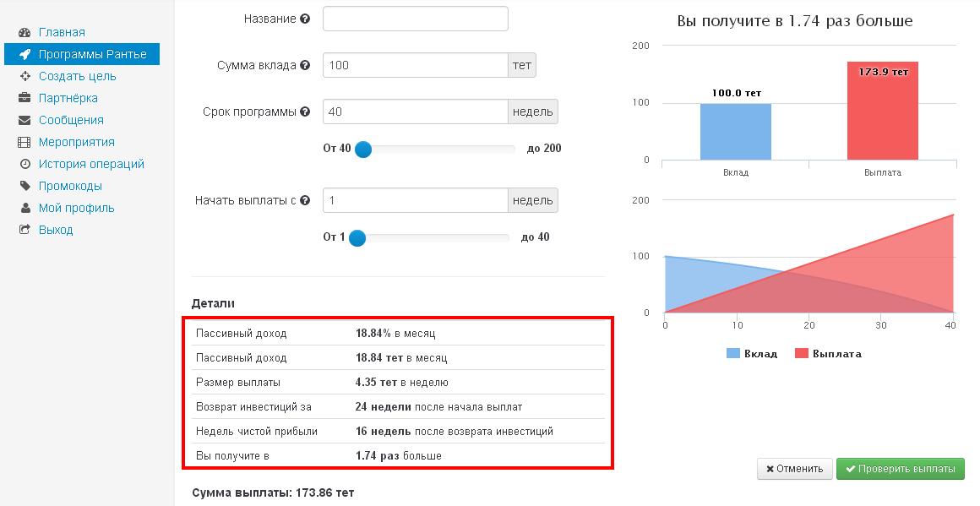The width and height of the screenshot is (980, 506).
Task: Open the Мой профиль menu item
Action: point(76,208)
